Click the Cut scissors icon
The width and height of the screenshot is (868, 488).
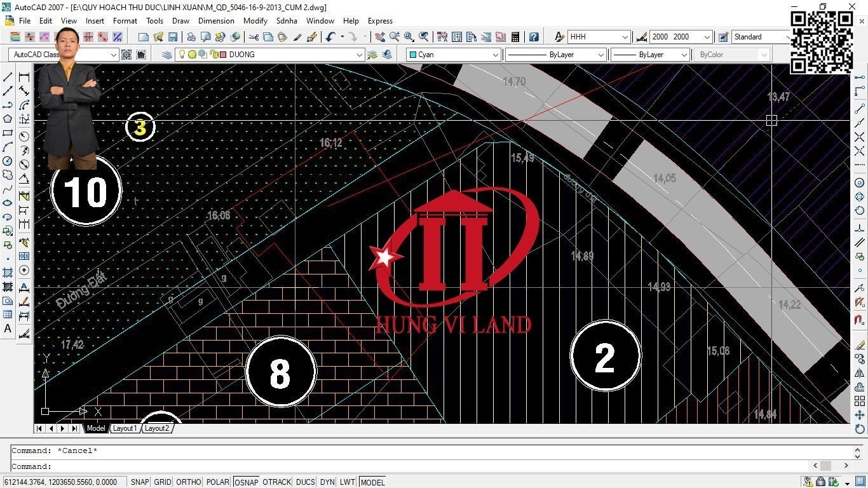254,37
